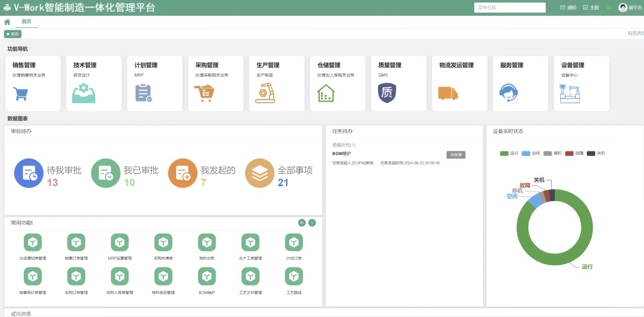Click the 质量管理 shield icon
The height and width of the screenshot is (317, 644).
click(387, 93)
